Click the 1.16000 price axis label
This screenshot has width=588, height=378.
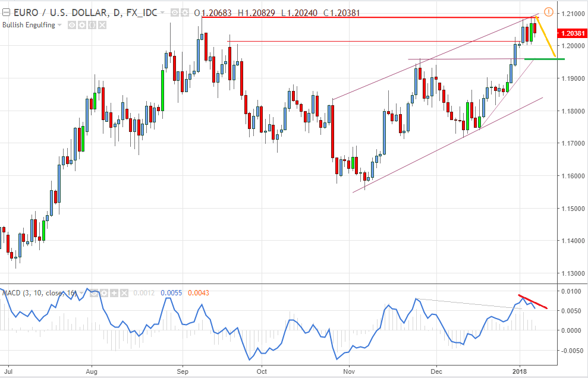[x=573, y=176]
